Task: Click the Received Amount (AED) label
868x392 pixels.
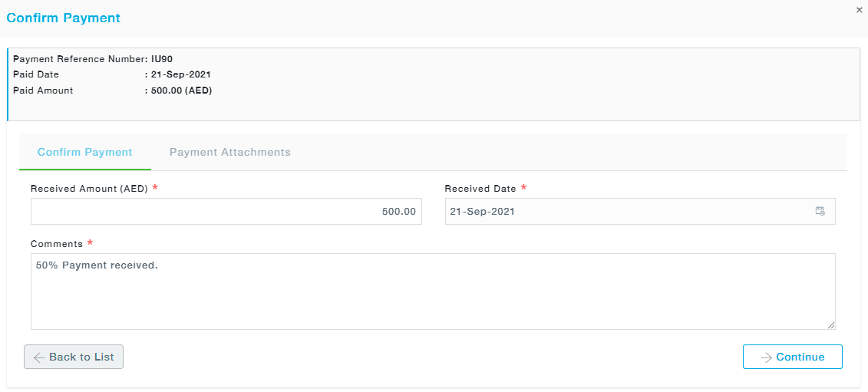Action: pos(89,189)
